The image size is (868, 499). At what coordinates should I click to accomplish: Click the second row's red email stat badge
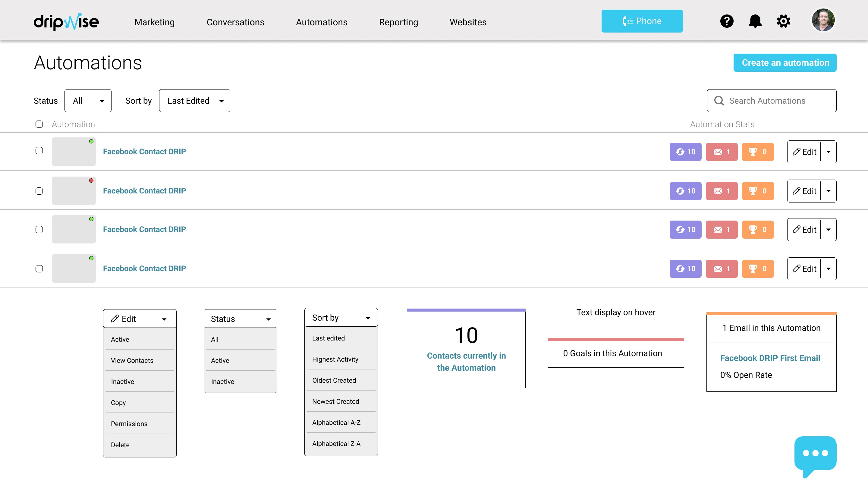(x=721, y=191)
